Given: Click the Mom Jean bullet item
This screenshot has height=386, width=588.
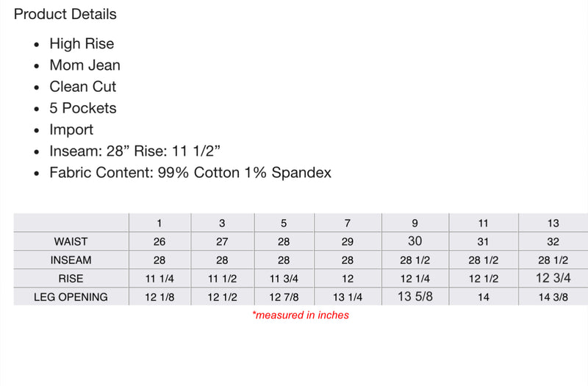Looking at the screenshot, I should (x=85, y=65).
